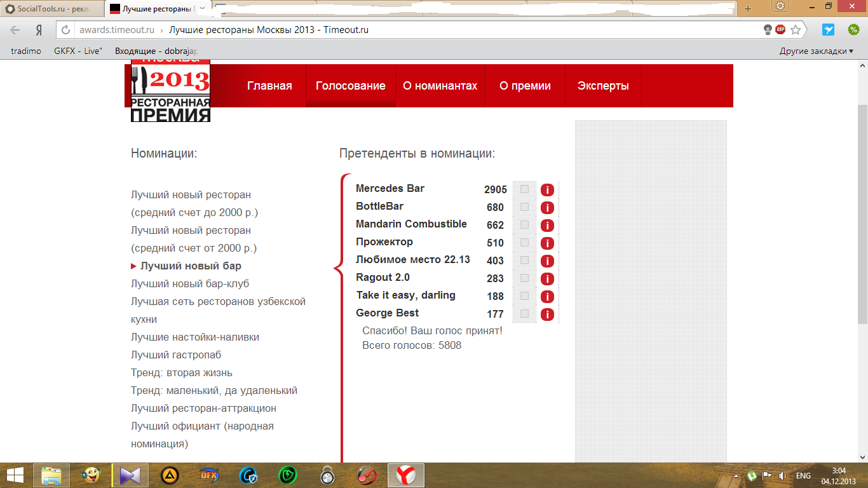This screenshot has height=488, width=868.
Task: View info for Любимое место 22.13
Action: tap(547, 261)
